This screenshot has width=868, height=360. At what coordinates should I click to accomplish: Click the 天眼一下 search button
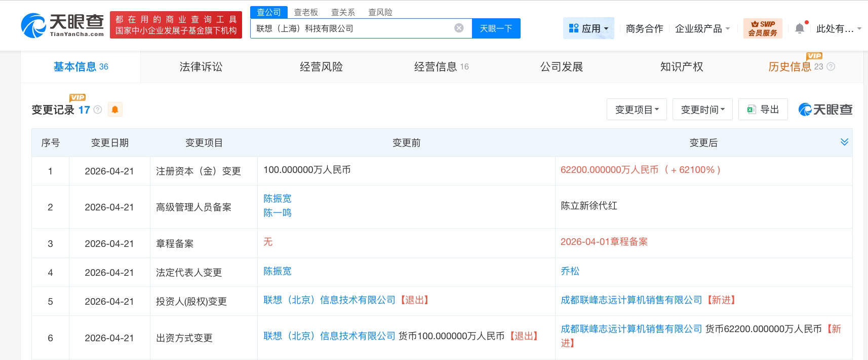pos(496,28)
